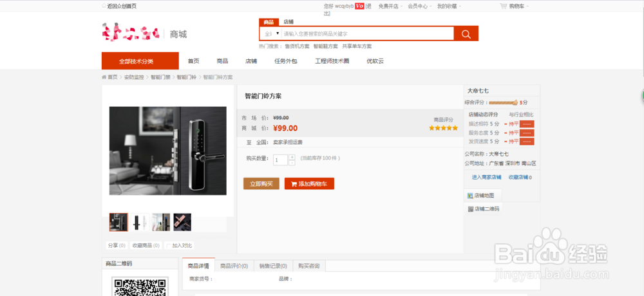Click the 服务态度 5 分 rating row
The image size is (644, 296).
pos(501,133)
